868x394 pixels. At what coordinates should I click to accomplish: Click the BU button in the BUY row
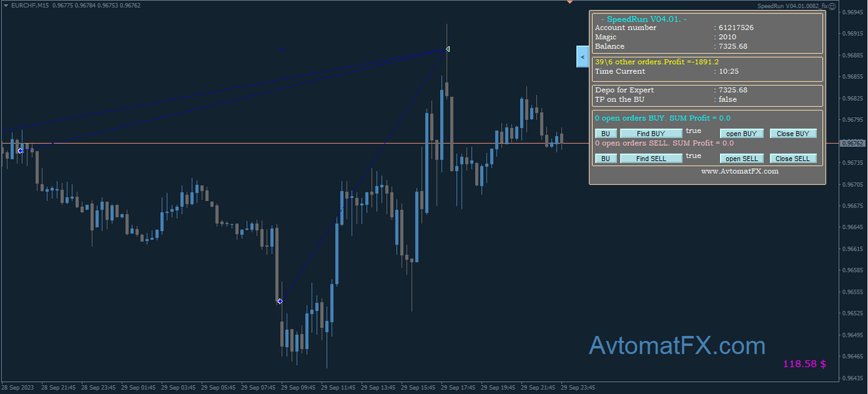tap(606, 133)
